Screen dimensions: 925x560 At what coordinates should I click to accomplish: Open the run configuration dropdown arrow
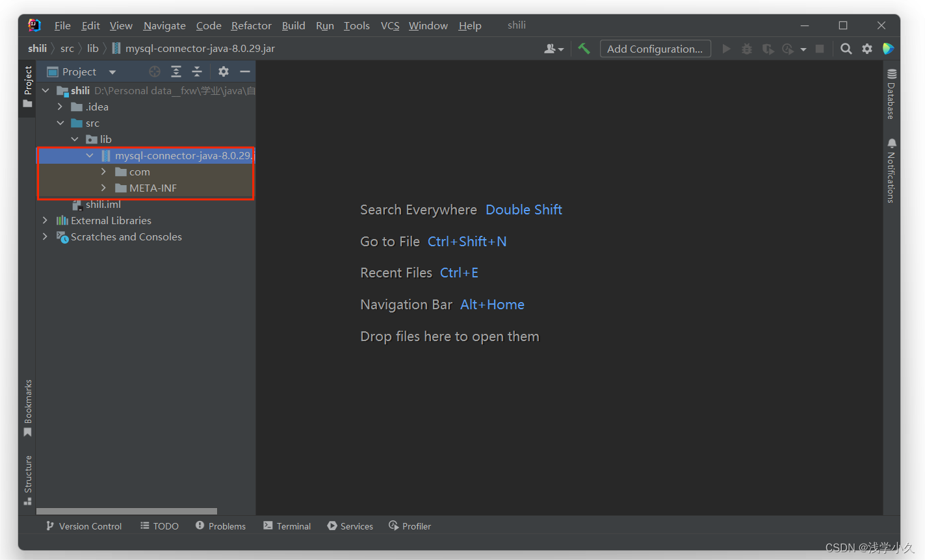point(803,49)
